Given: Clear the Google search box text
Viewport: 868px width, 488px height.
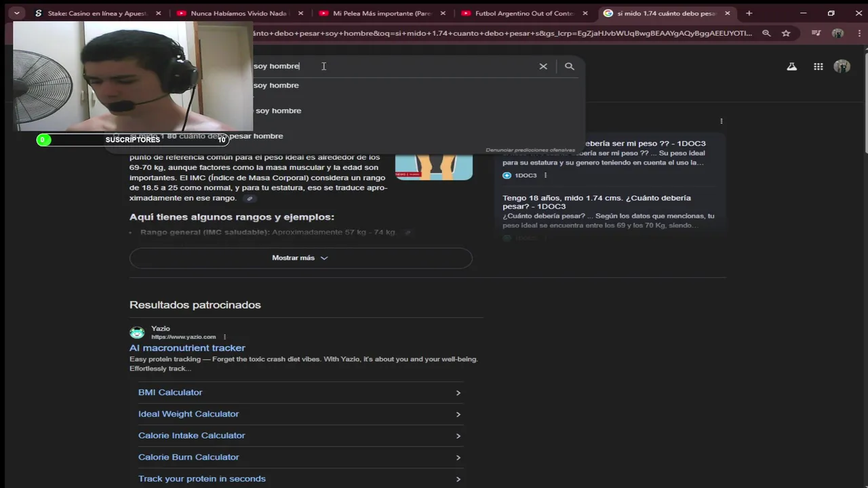Looking at the screenshot, I should click(x=543, y=66).
